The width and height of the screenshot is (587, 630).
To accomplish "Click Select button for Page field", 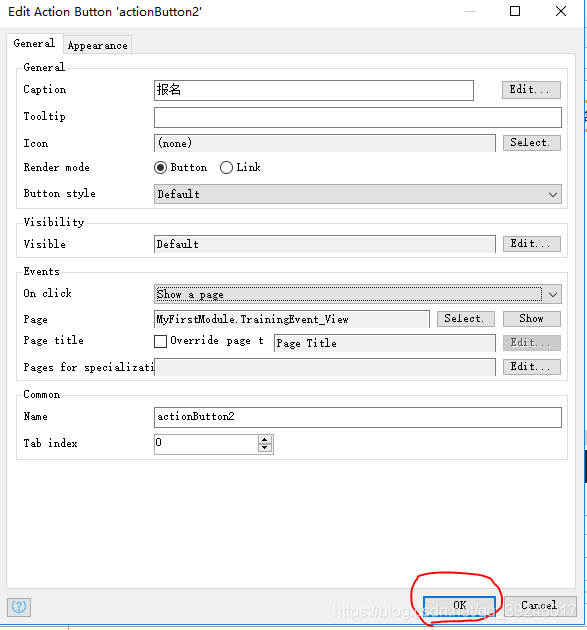I will point(465,319).
